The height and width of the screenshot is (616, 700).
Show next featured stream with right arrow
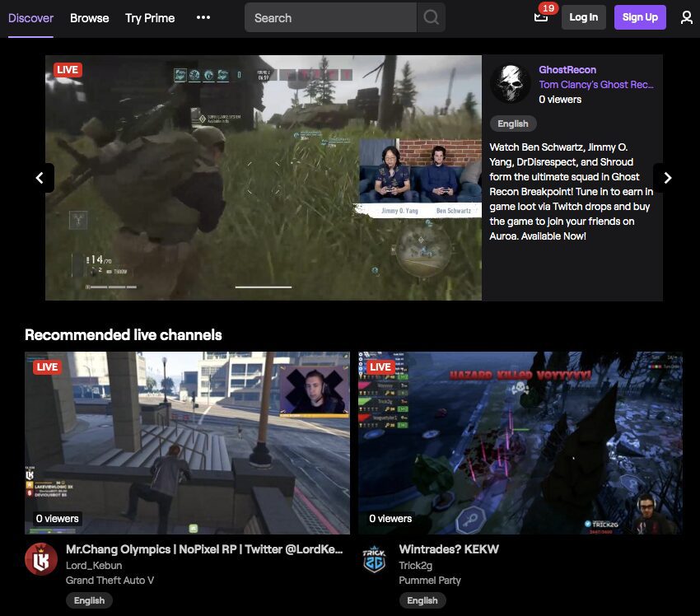click(x=667, y=178)
